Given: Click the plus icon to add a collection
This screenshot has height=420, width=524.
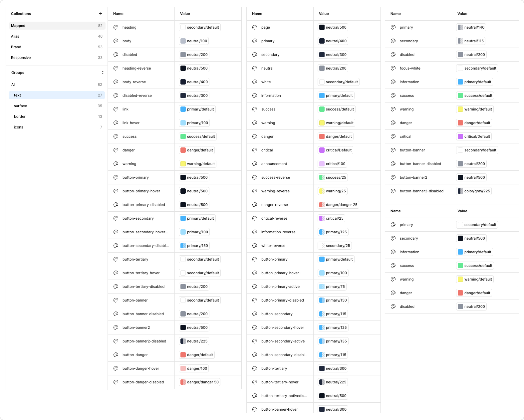Looking at the screenshot, I should (101, 14).
